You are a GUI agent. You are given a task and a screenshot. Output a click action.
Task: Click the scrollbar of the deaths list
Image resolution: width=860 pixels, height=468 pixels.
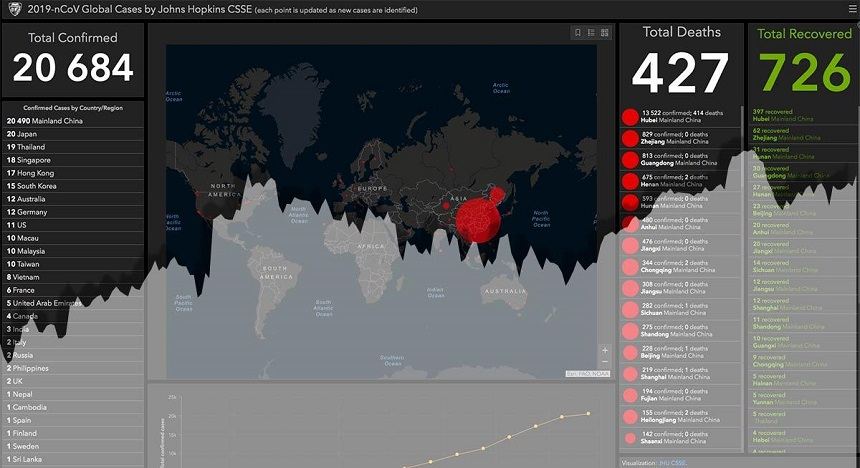pos(742,200)
